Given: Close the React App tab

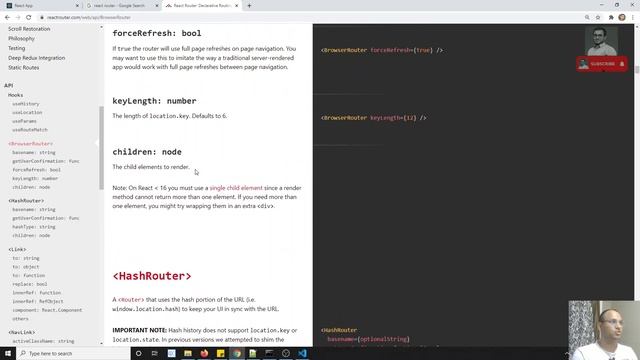Looking at the screenshot, I should [x=78, y=6].
